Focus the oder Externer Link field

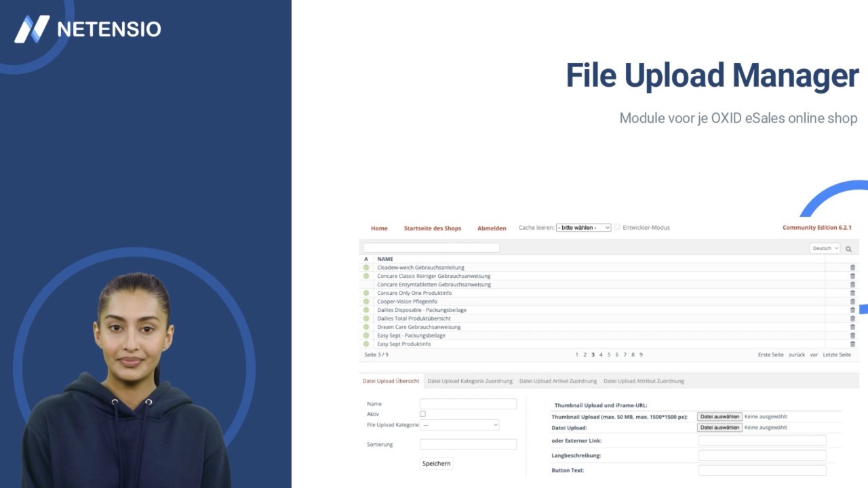point(762,441)
